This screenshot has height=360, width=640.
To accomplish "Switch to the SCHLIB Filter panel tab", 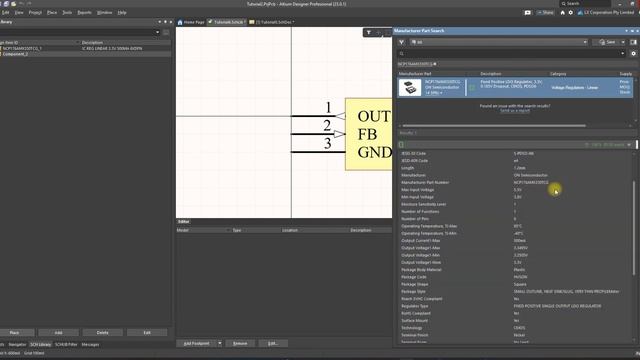I will (x=66, y=344).
